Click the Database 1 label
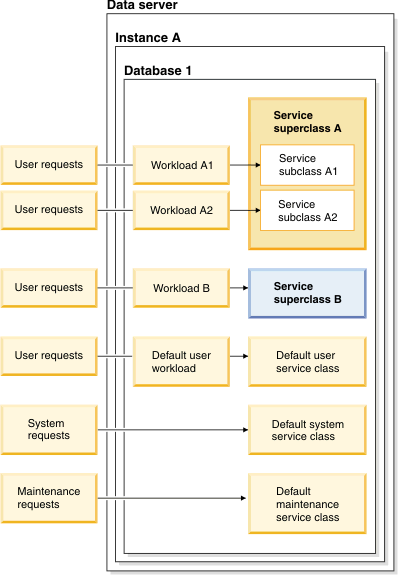Viewport: 398px width, 575px height. pyautogui.click(x=158, y=70)
